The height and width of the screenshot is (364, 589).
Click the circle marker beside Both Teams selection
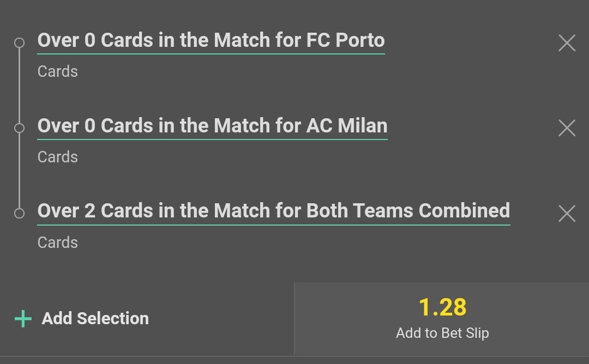click(19, 213)
